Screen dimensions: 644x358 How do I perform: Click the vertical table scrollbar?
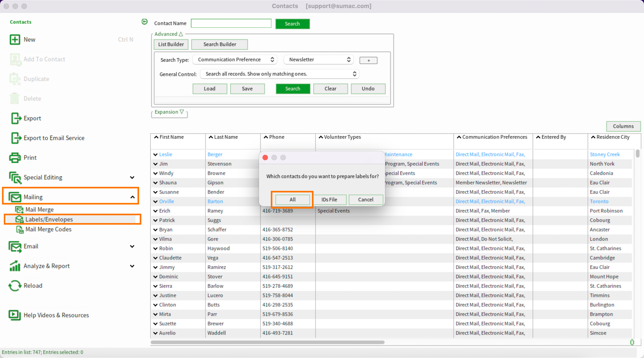(638, 153)
